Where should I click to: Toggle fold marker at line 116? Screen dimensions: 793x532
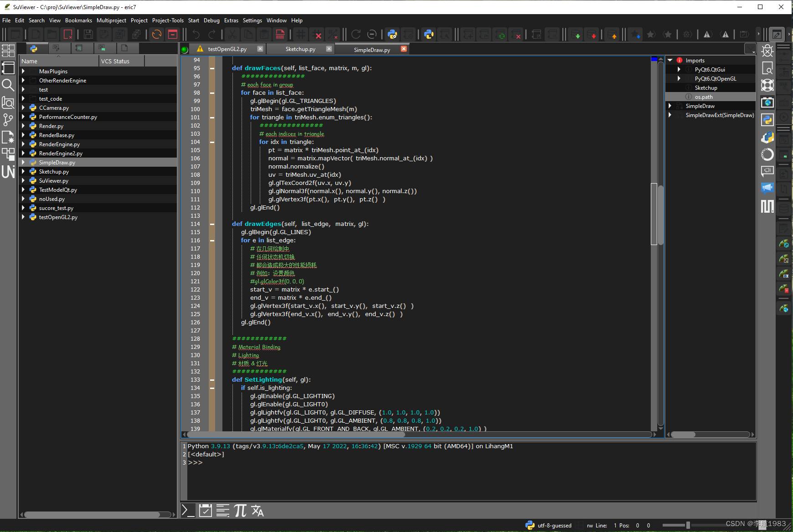point(212,240)
